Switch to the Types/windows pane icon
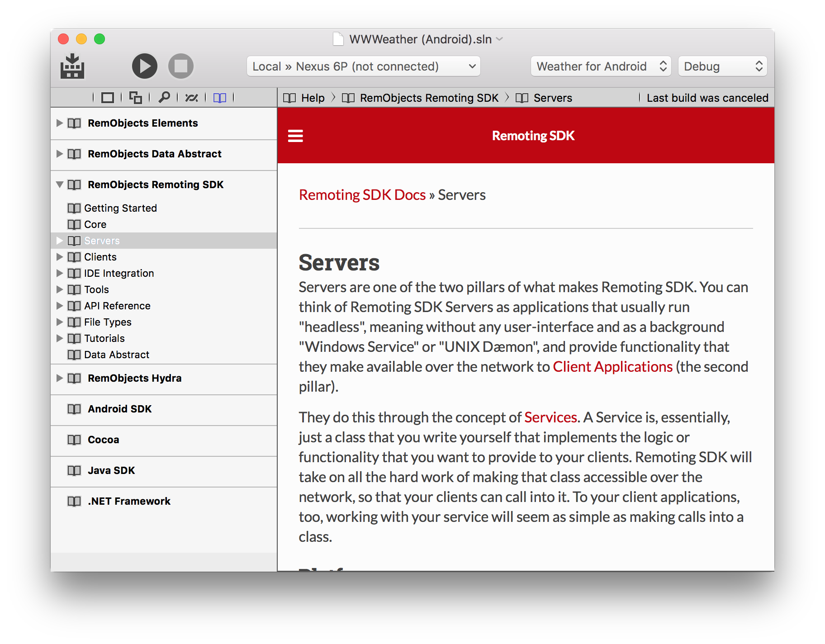 (x=136, y=98)
